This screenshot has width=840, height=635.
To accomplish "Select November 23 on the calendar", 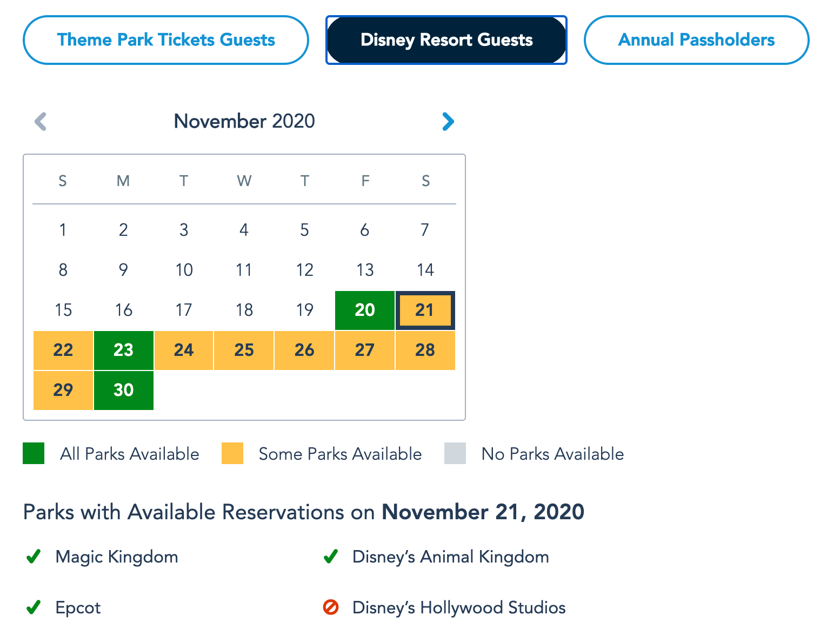I will pos(123,350).
